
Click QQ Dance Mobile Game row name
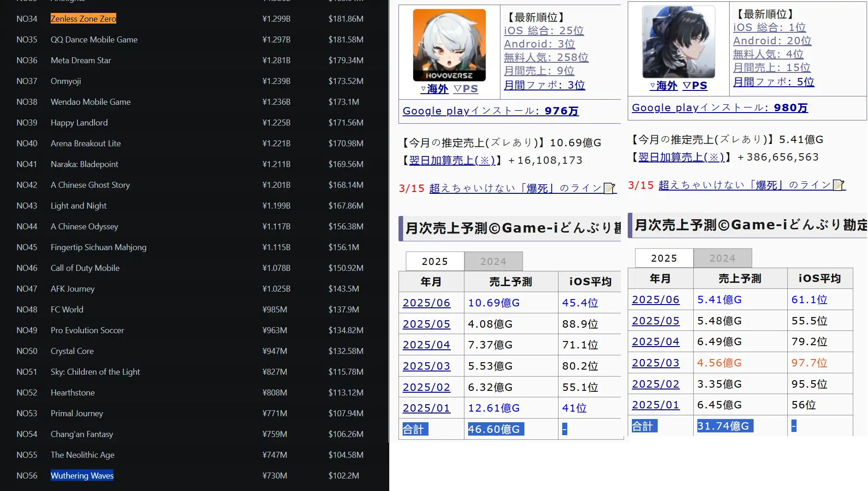(x=94, y=40)
